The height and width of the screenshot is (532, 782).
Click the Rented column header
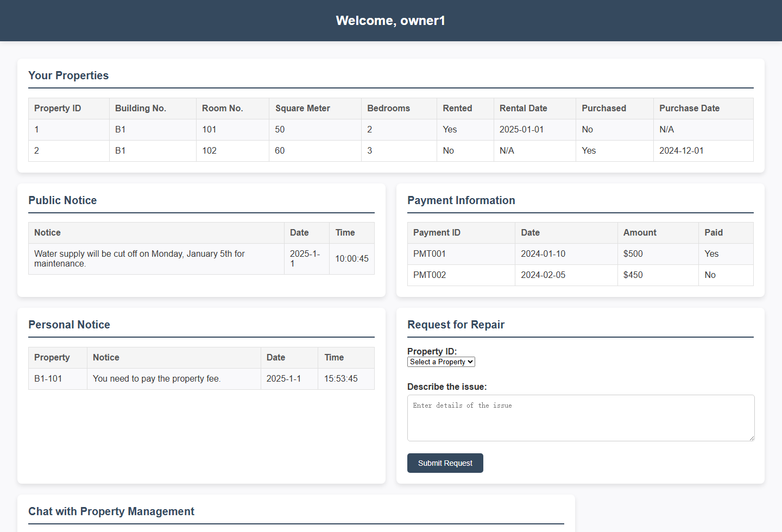click(x=465, y=109)
